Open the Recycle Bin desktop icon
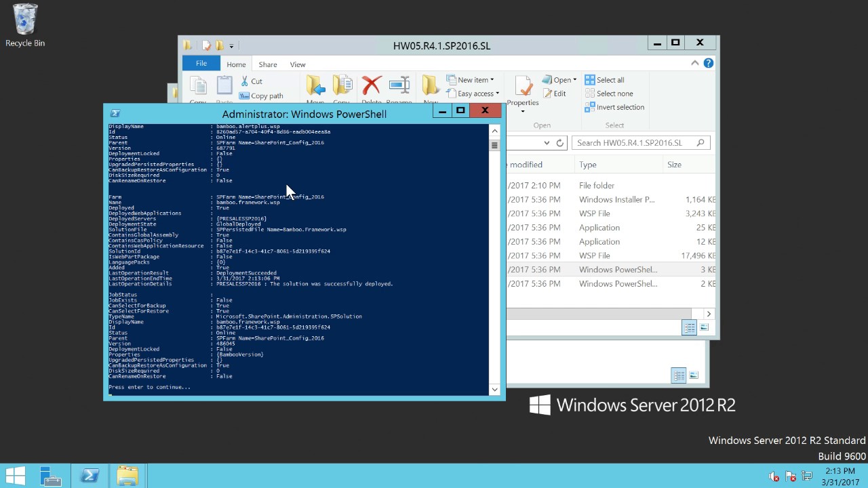Image resolution: width=868 pixels, height=488 pixels. pos(25,26)
